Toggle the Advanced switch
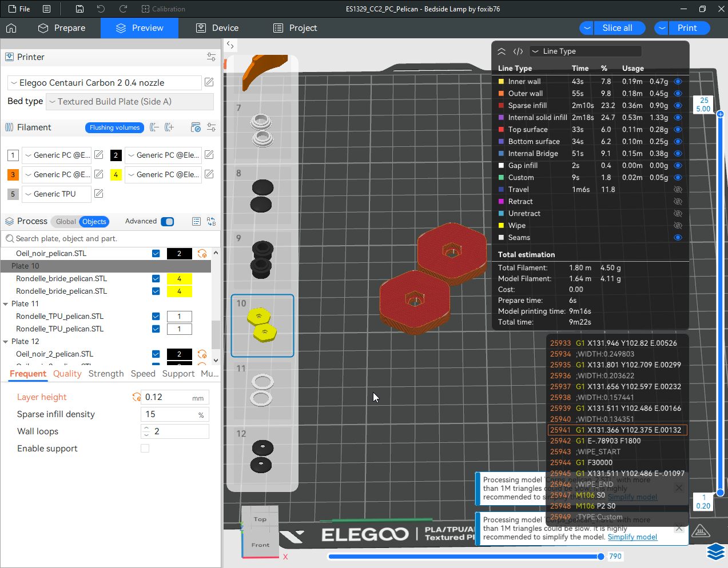Image resolution: width=728 pixels, height=568 pixels. click(x=168, y=222)
